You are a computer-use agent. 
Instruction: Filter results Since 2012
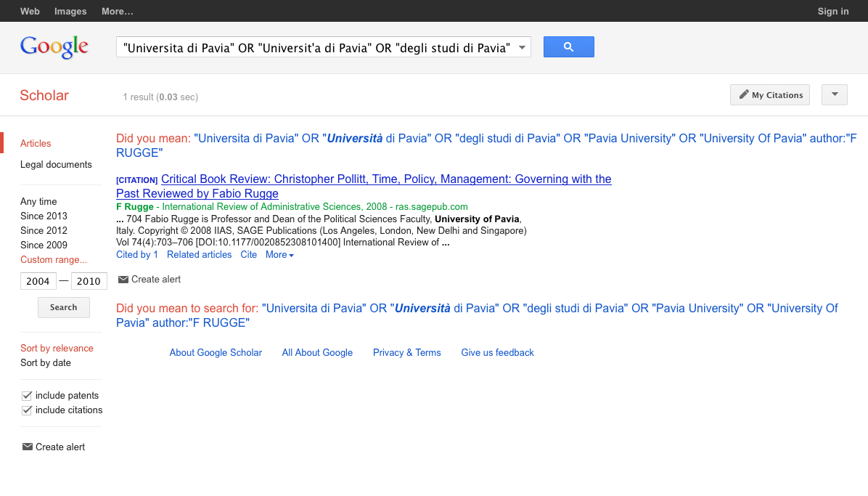coord(44,230)
